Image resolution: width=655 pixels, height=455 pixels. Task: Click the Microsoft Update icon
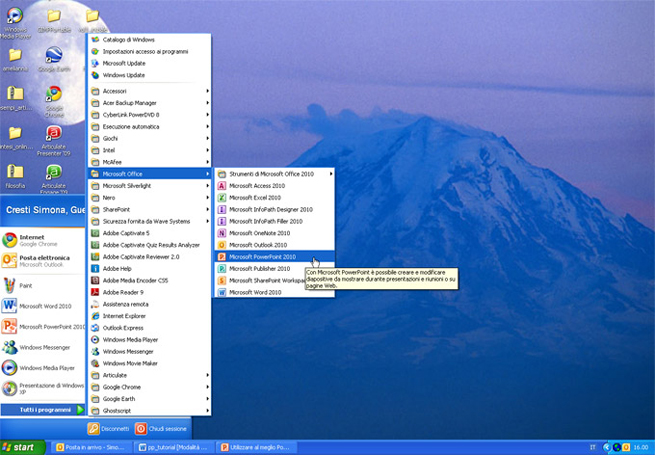tap(95, 63)
